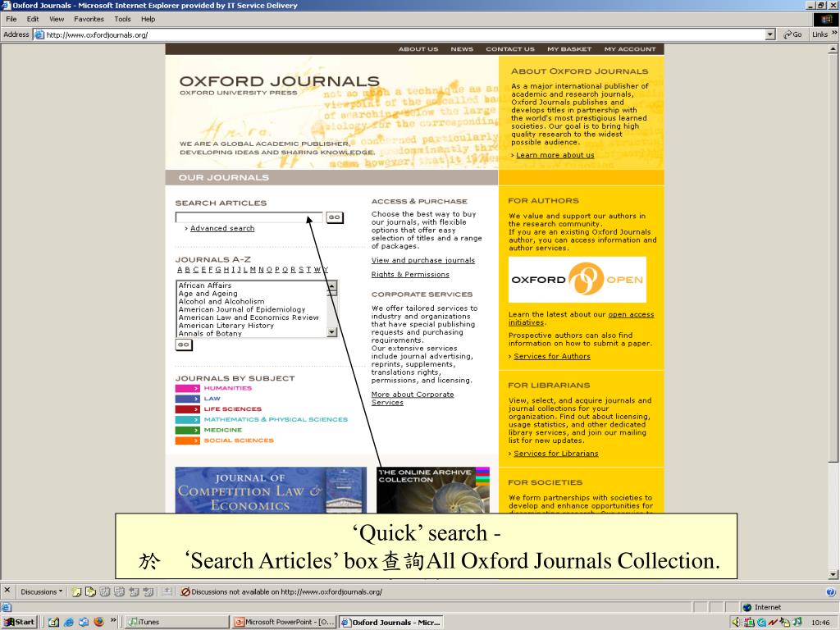This screenshot has width=840, height=630.
Task: Open the Start menu
Action: click(x=20, y=622)
